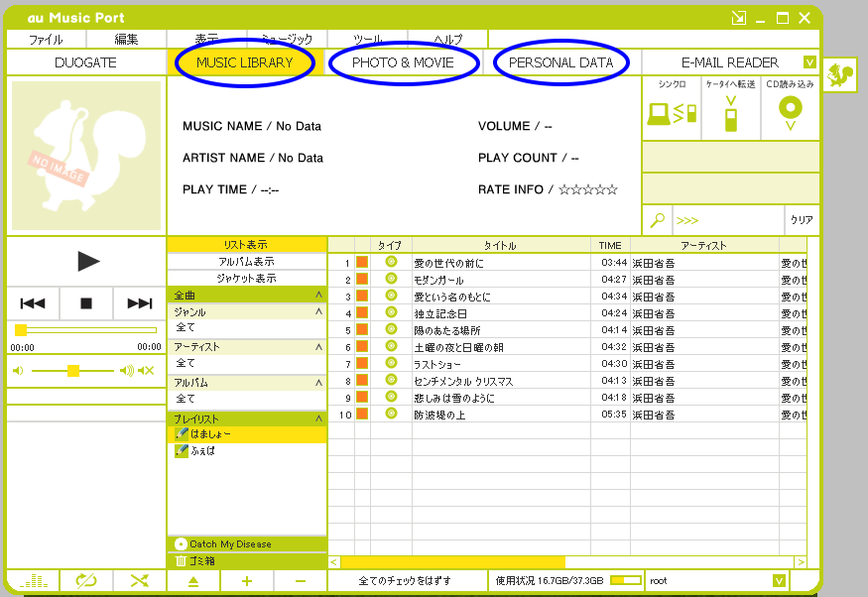Collapse the プレイリスト section
Screen dimensions: 868x597
[318, 418]
